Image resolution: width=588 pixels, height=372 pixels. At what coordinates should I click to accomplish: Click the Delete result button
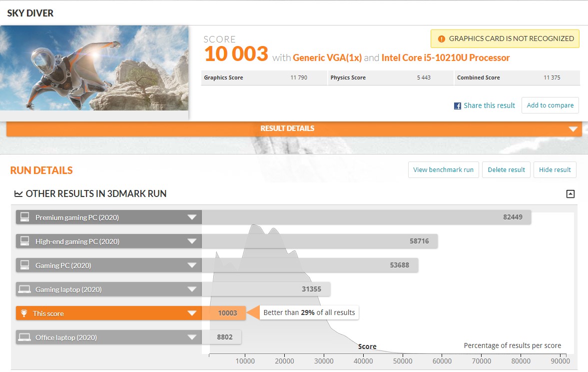tap(506, 169)
